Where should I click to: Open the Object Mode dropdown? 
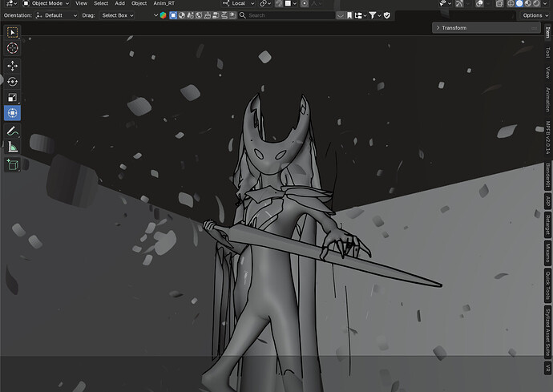[46, 3]
